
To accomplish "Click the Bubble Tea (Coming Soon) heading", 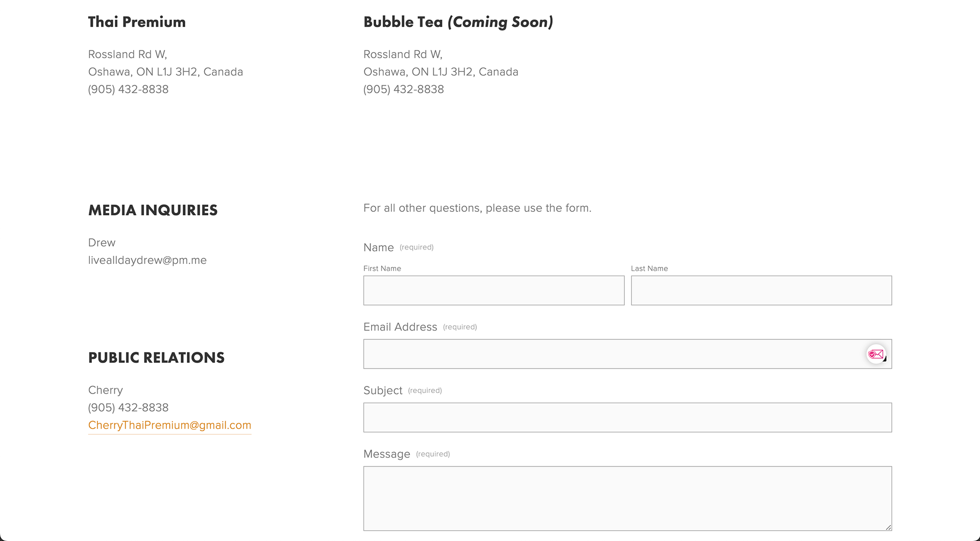I will coord(458,22).
